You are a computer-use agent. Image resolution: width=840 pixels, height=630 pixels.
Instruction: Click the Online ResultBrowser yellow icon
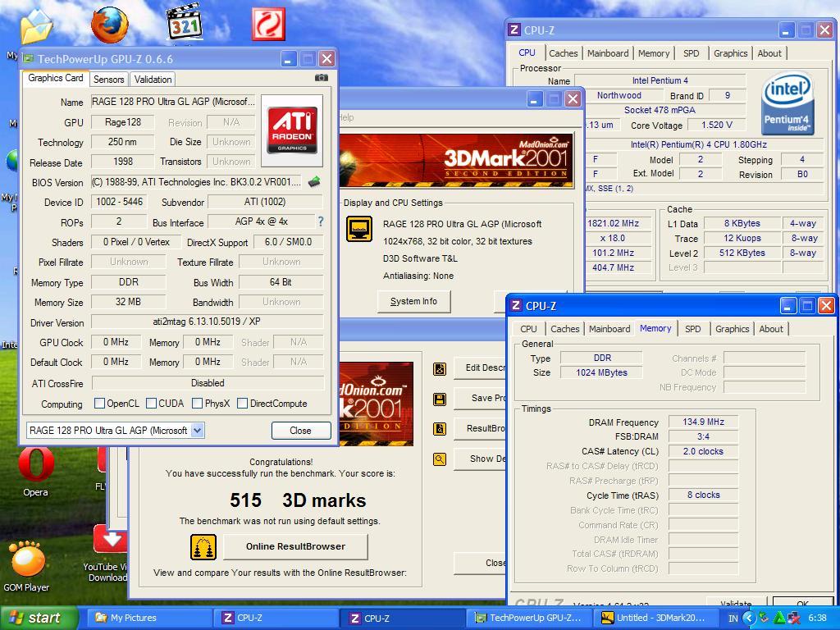[203, 547]
